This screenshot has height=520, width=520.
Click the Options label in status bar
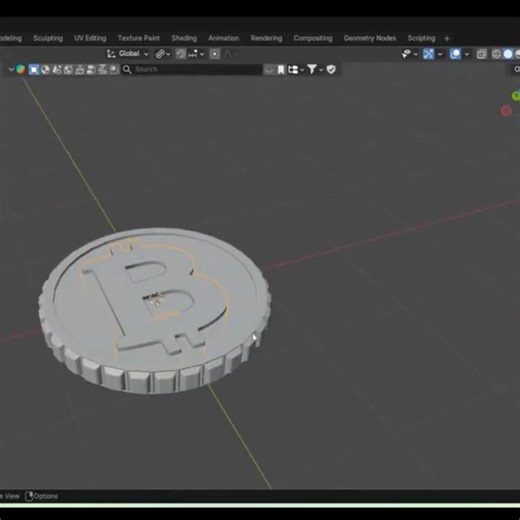pos(46,496)
